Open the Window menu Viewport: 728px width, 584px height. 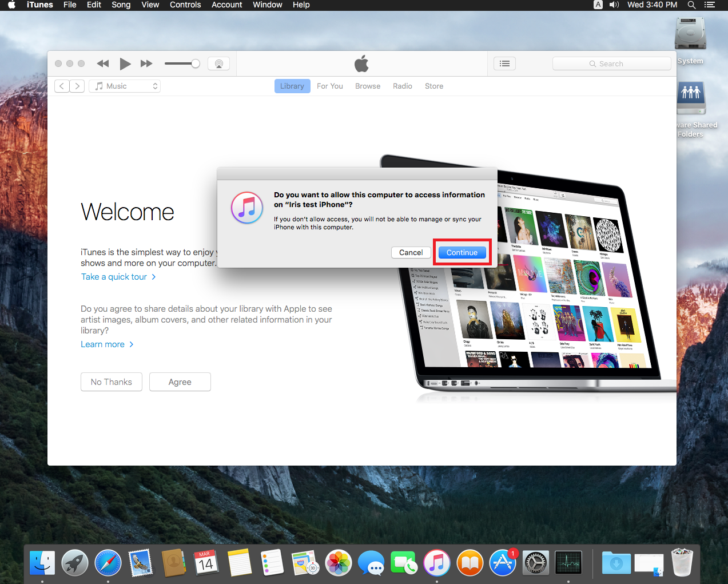[268, 5]
